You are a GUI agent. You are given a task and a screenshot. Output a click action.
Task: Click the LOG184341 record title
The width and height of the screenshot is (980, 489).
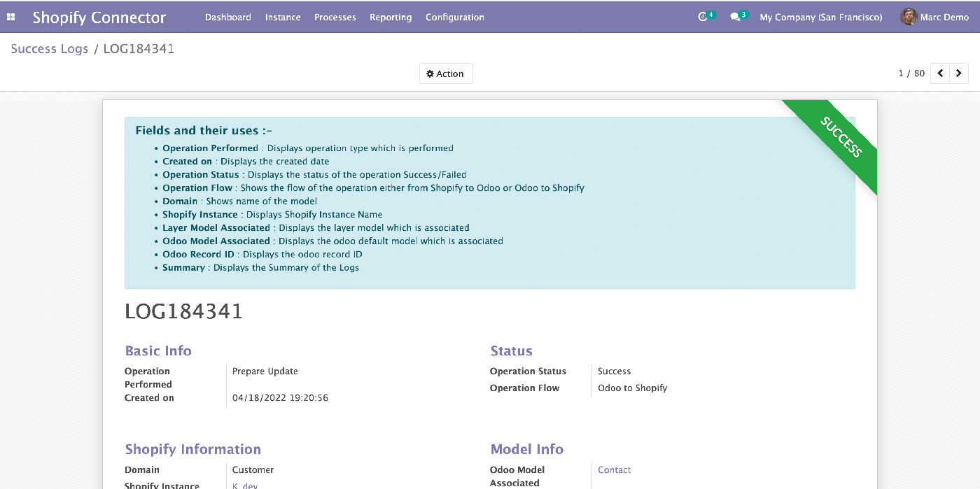pyautogui.click(x=184, y=311)
